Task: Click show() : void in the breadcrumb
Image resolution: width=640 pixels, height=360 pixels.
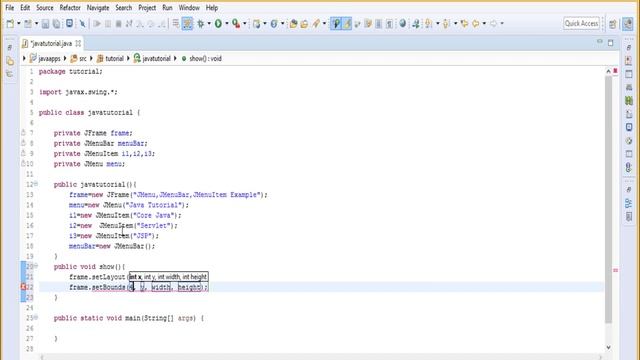Action: (202, 59)
